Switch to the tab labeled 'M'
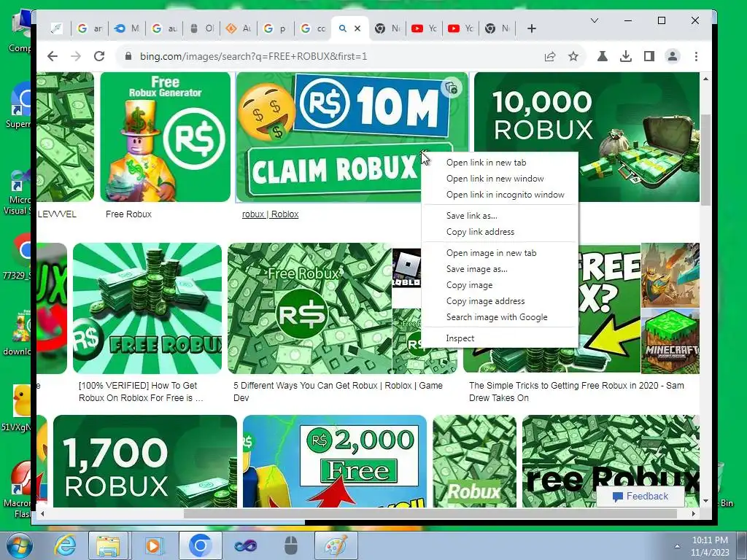The height and width of the screenshot is (560, 747). click(127, 28)
